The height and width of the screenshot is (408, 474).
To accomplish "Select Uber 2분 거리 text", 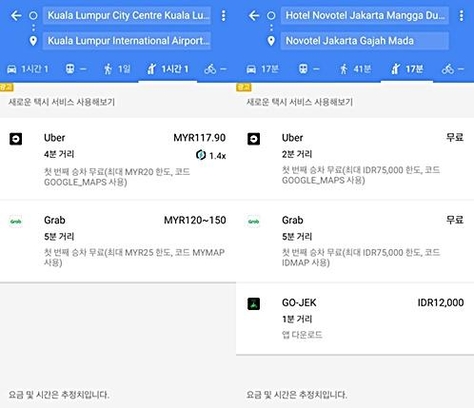I will click(297, 154).
